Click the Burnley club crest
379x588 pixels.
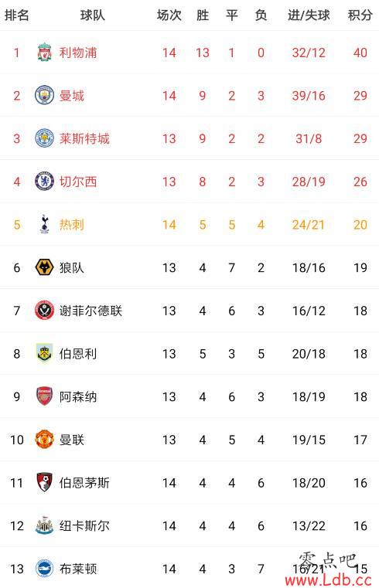(44, 353)
